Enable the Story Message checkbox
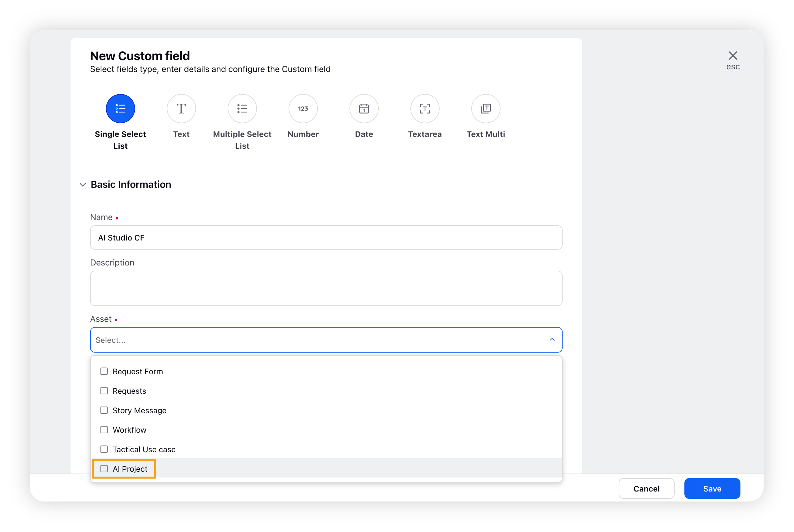This screenshot has width=794, height=532. click(104, 410)
